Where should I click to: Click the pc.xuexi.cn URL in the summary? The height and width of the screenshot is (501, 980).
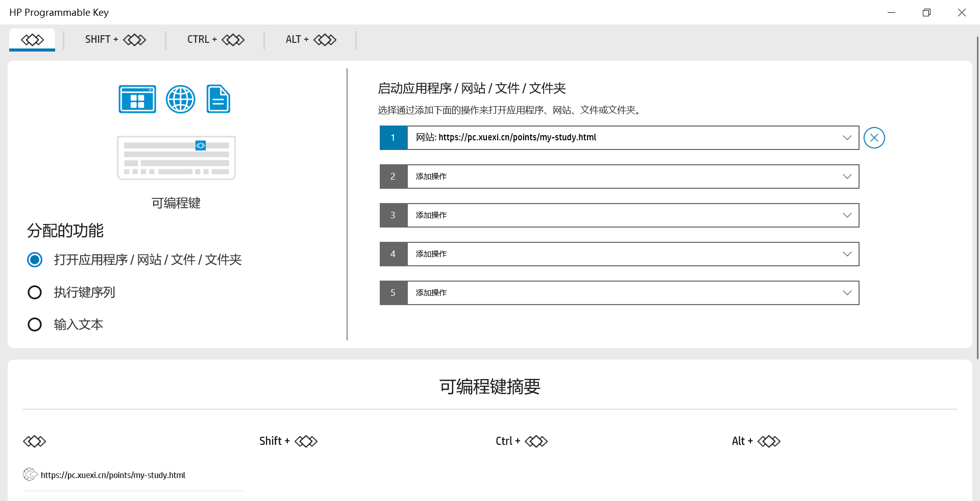(x=113, y=474)
